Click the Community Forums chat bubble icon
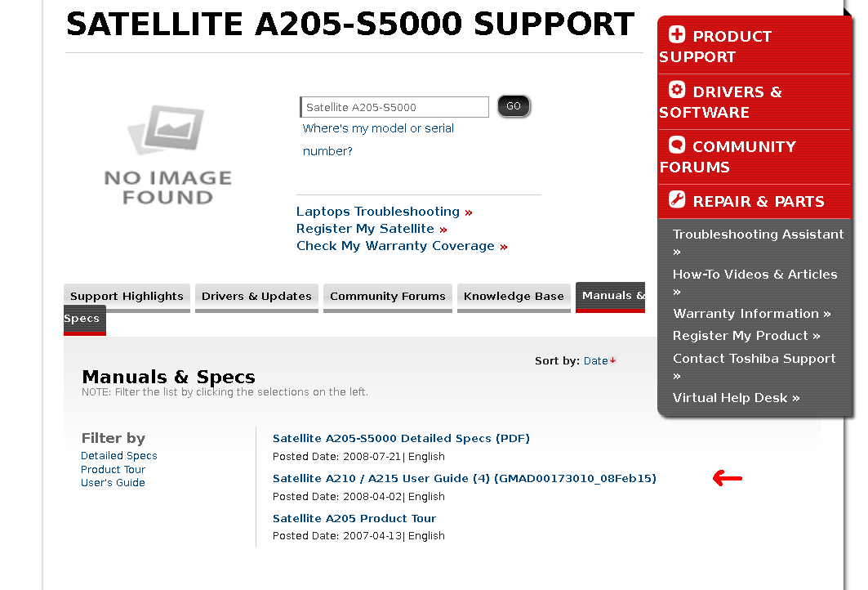Screen dimensions: 868x590 (676, 145)
